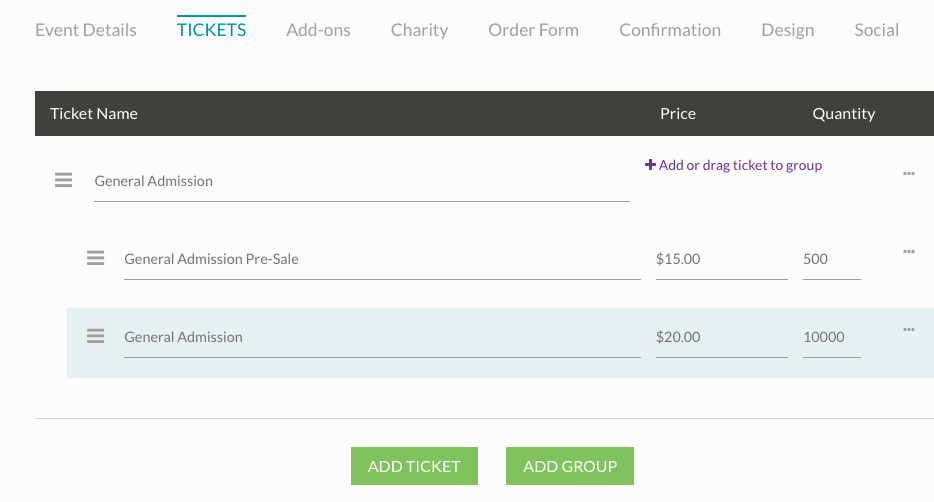The image size is (934, 502).
Task: Edit the 10000 quantity field
Action: click(x=830, y=337)
